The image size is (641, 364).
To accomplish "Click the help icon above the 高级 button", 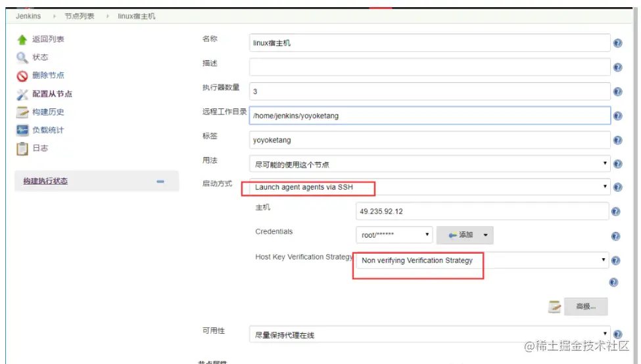I will click(x=613, y=283).
